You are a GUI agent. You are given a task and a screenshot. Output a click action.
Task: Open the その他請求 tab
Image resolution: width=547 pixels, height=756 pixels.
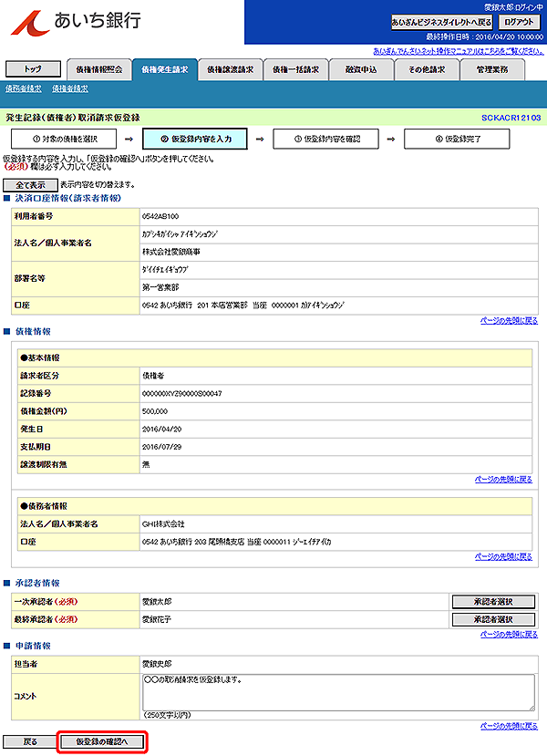point(427,70)
